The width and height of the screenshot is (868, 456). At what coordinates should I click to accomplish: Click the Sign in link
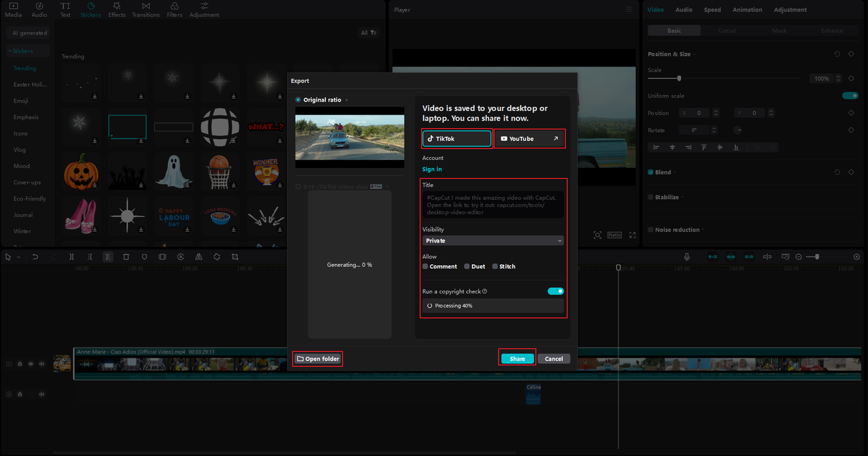(x=432, y=169)
